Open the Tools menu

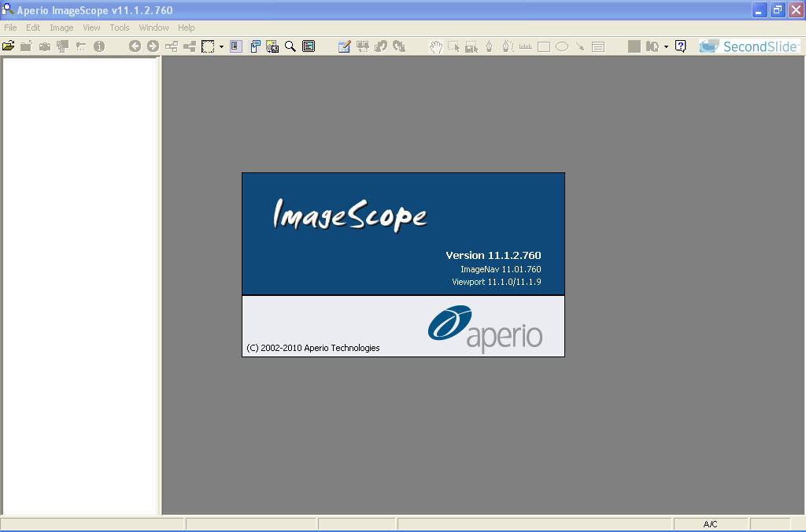point(120,28)
